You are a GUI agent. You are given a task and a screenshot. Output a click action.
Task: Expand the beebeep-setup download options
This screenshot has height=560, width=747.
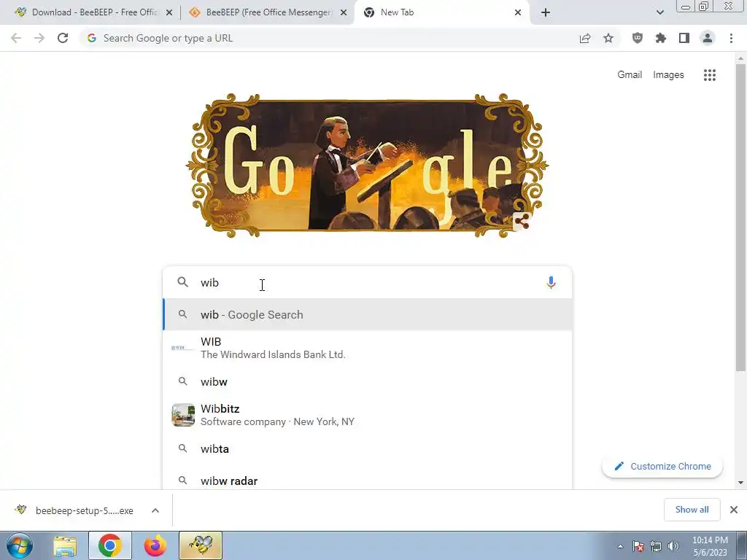click(x=155, y=510)
